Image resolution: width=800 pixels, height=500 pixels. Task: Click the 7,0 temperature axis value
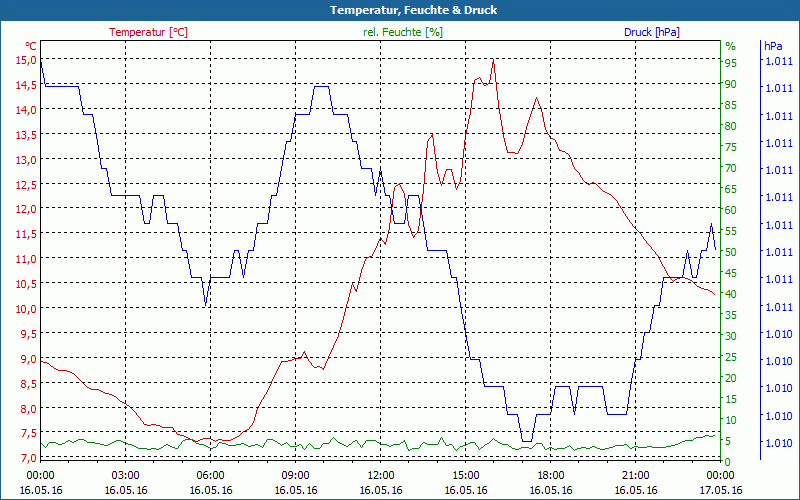coord(25,457)
